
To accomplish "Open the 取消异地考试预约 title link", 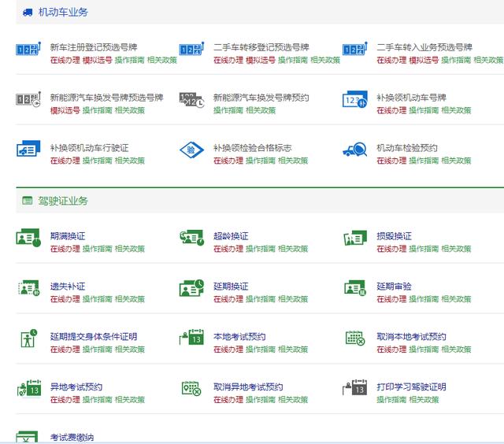I will (248, 387).
